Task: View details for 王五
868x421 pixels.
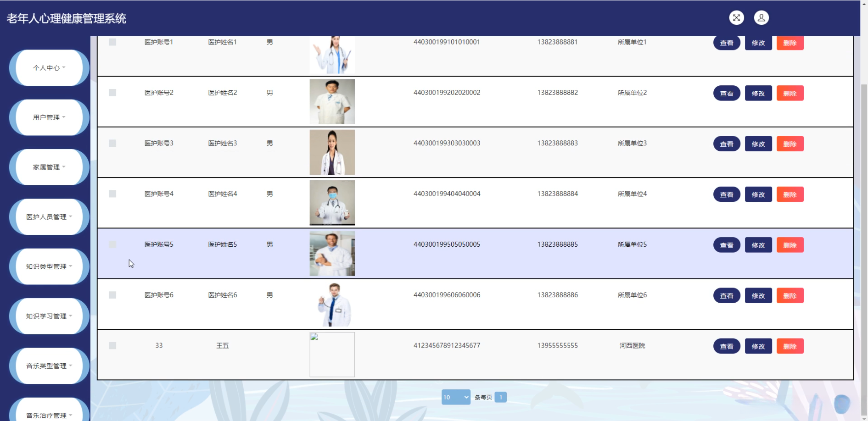Action: (x=727, y=346)
